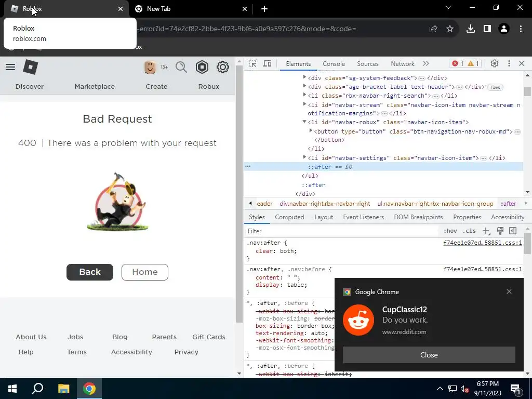Viewport: 532px width, 399px height.
Task: Open the Event Listeners tab
Action: (363, 217)
